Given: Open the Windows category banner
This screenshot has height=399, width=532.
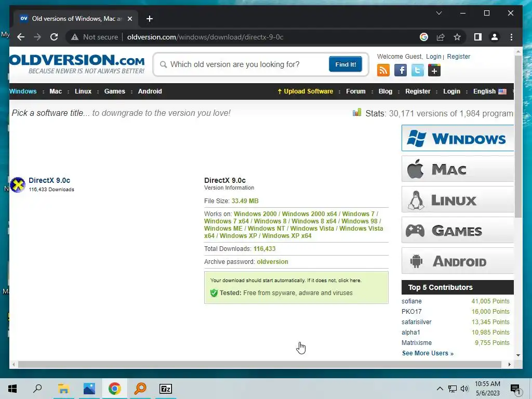Looking at the screenshot, I should pyautogui.click(x=457, y=138).
